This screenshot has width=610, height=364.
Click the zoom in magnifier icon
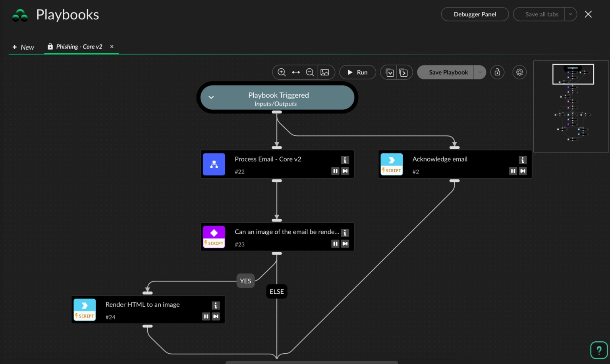[x=282, y=72]
